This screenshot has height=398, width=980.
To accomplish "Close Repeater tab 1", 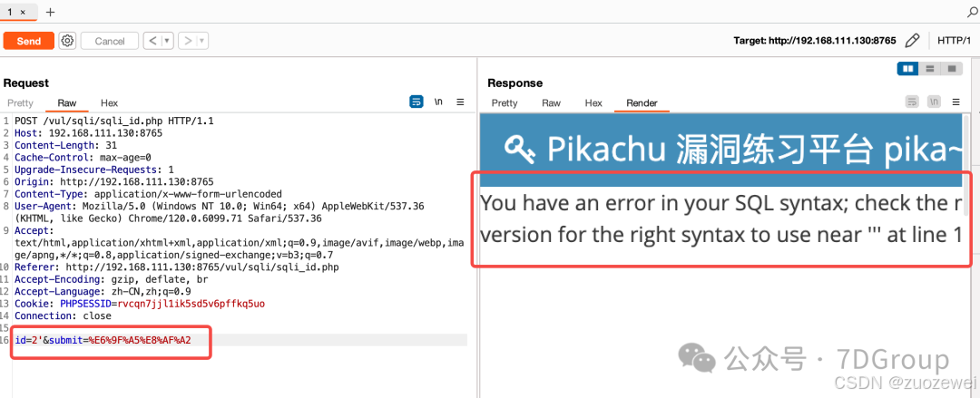I will coord(23,12).
